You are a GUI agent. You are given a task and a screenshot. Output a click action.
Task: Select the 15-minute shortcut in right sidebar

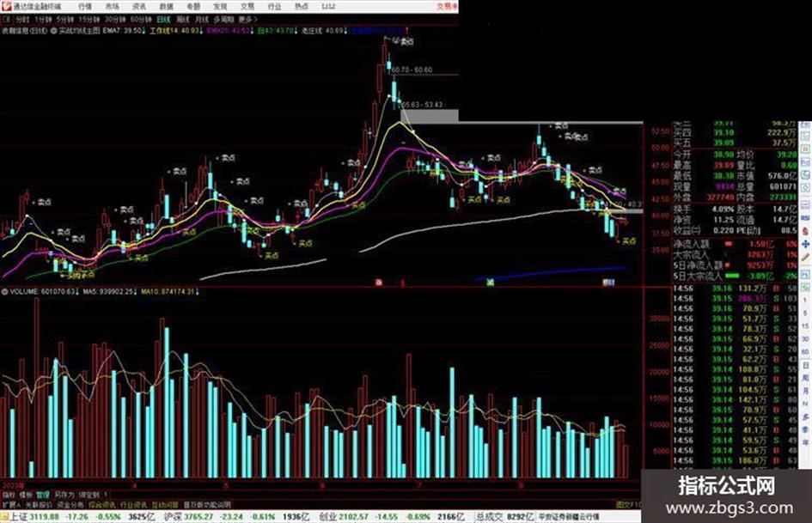coord(805,325)
